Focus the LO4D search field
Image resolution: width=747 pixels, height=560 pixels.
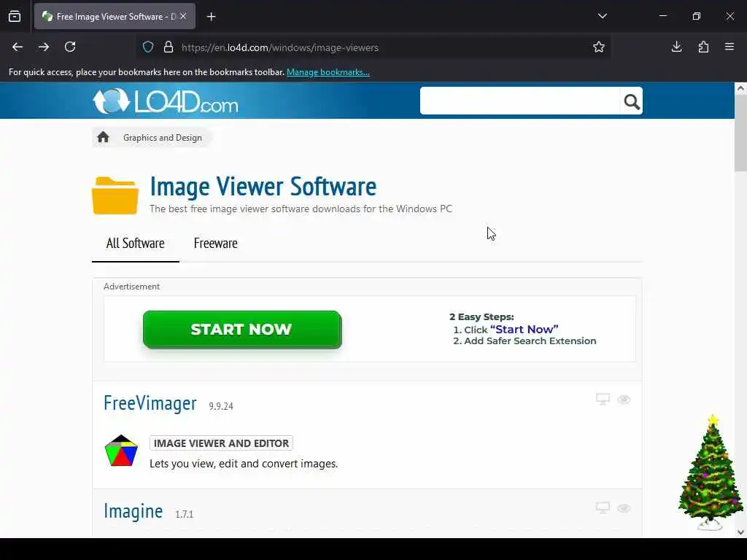(x=519, y=101)
